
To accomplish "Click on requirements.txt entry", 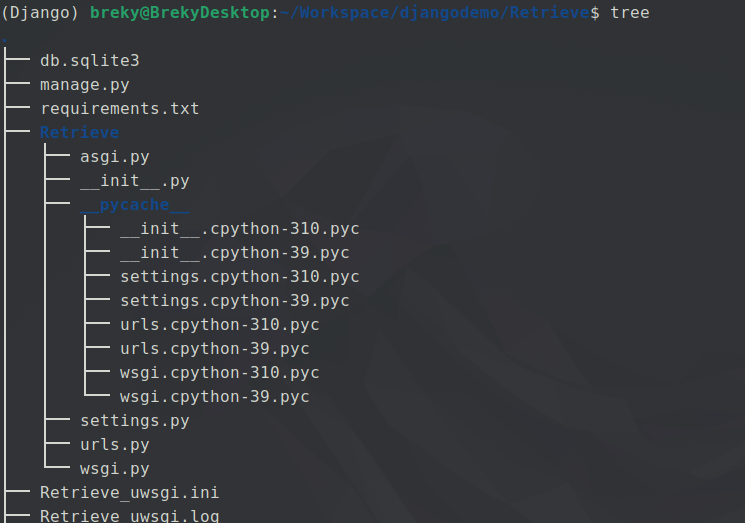I will pyautogui.click(x=119, y=109).
